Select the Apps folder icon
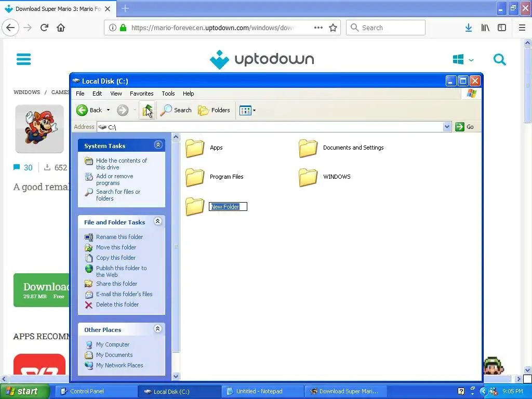The height and width of the screenshot is (399, 532). tap(195, 148)
